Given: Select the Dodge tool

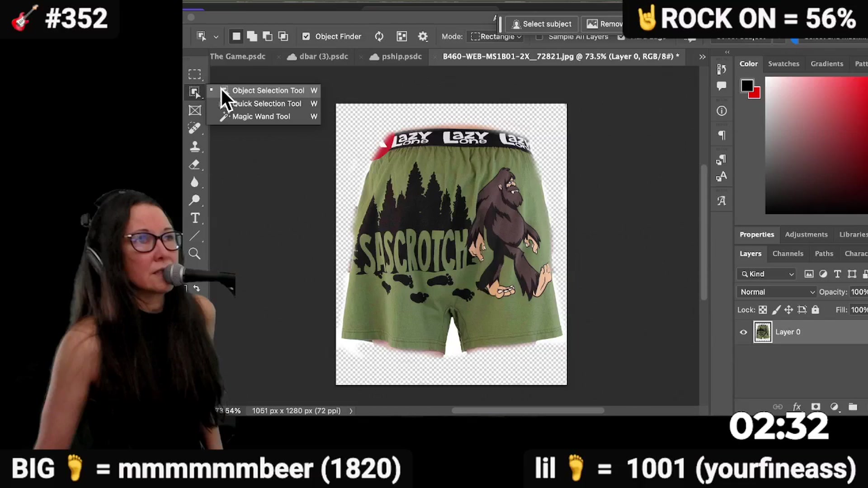Looking at the screenshot, I should 195,200.
